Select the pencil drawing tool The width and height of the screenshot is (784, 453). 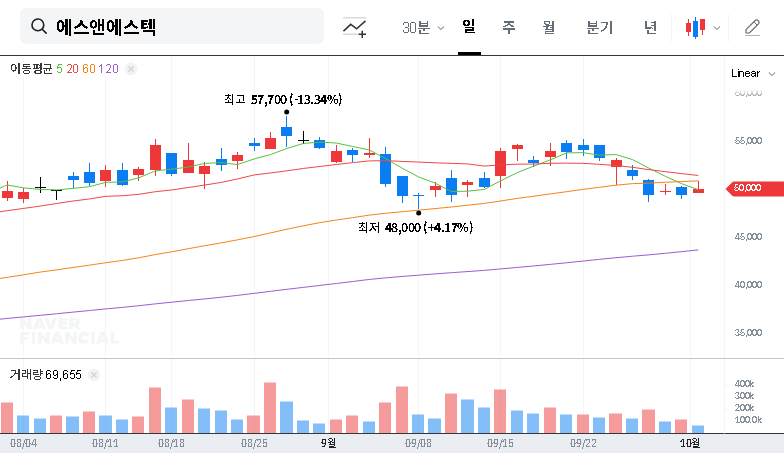point(753,28)
